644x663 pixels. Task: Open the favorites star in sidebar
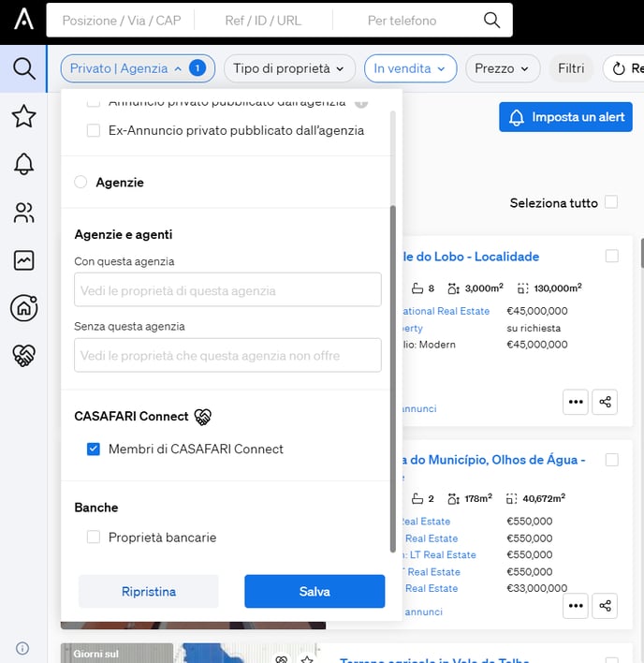click(x=23, y=116)
